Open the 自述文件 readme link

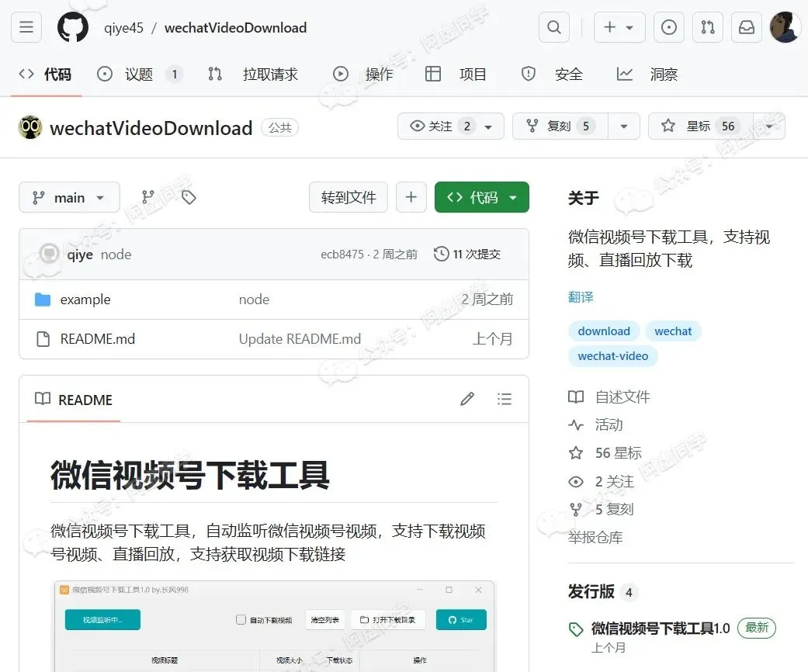(609, 397)
